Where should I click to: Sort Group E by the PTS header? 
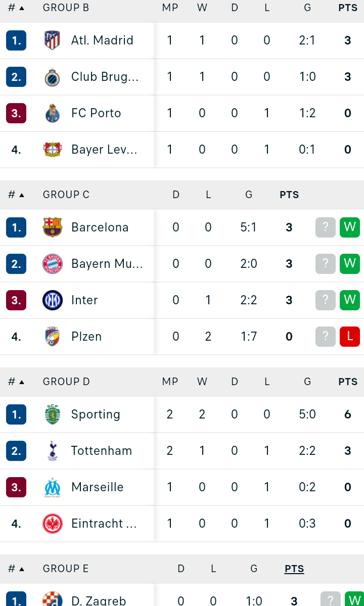coord(294,569)
